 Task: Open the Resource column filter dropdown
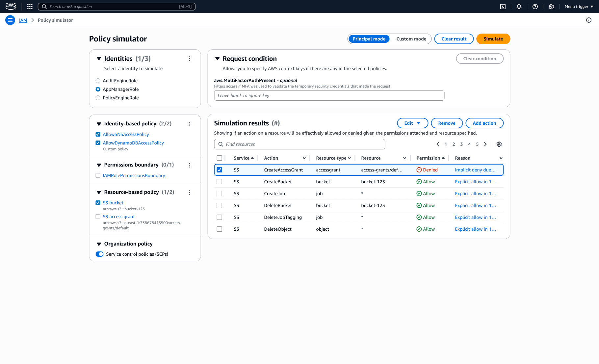[404, 158]
